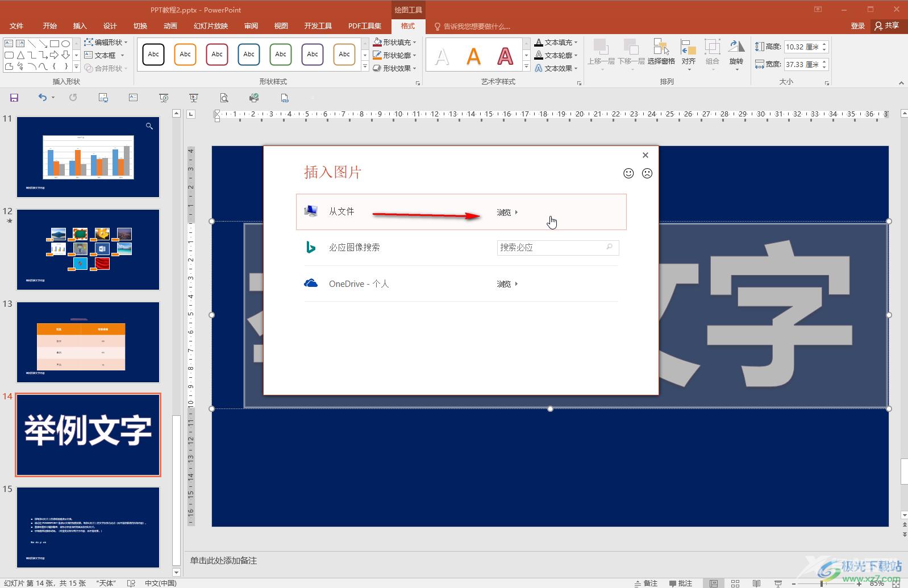Switch to slide sorter view in status bar

735,583
